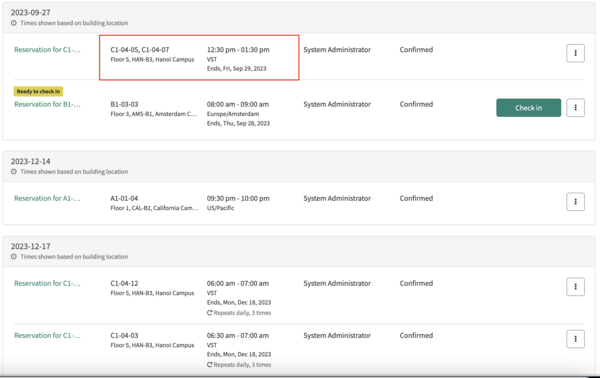
Task: Open reservation link for C1-04-05, C1-04-07 row
Action: coord(47,50)
